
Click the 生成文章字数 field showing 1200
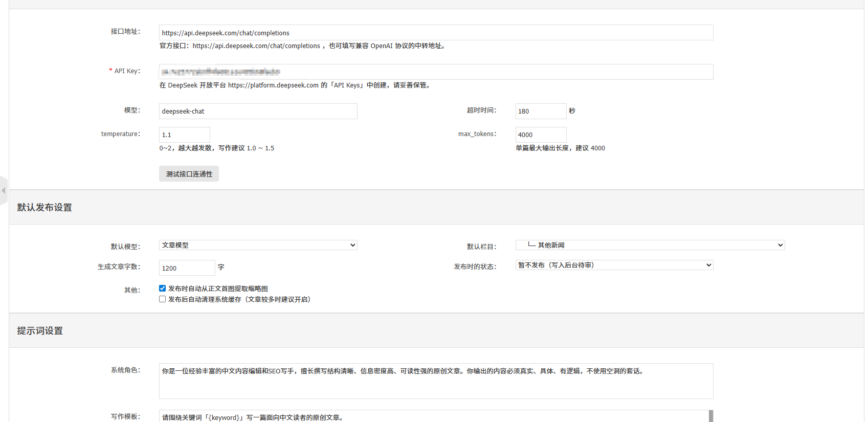coord(187,268)
